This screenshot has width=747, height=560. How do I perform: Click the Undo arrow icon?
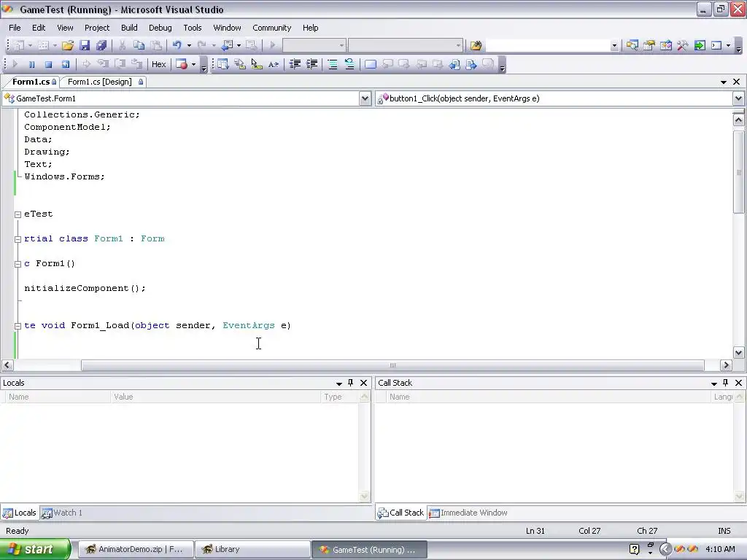tap(177, 45)
